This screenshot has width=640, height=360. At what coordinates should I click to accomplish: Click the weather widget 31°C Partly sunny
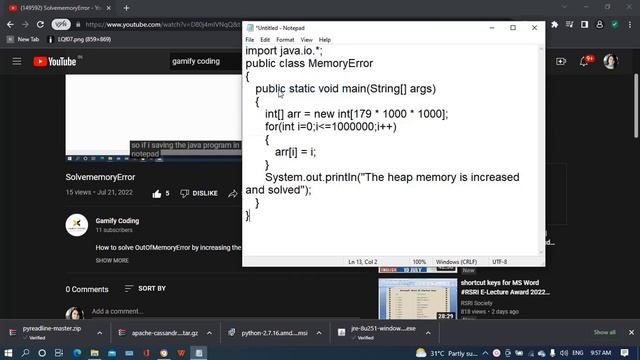447,353
